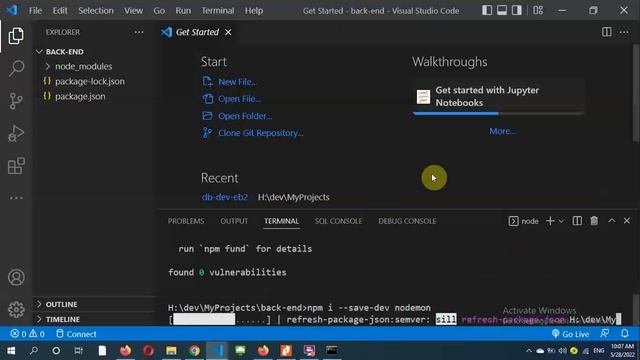Click the editor vertical scrollbar
Image resolution: width=640 pixels, height=360 pixels.
(x=637, y=93)
